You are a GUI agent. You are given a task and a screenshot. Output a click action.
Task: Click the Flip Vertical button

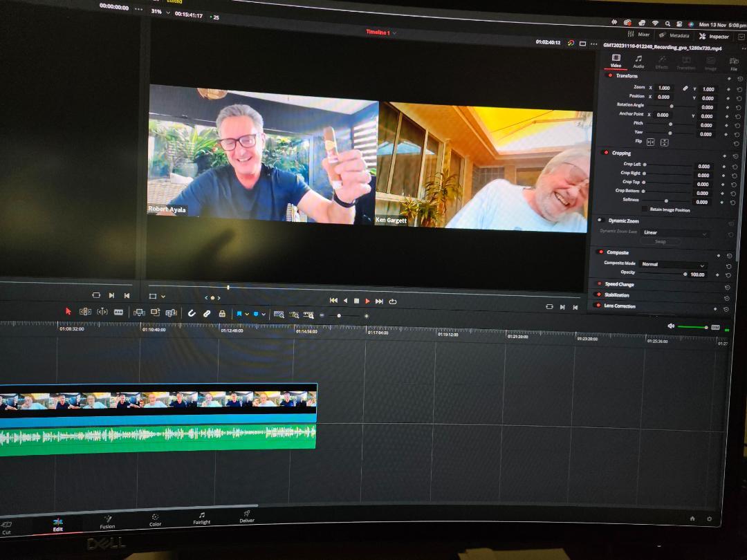click(x=664, y=142)
